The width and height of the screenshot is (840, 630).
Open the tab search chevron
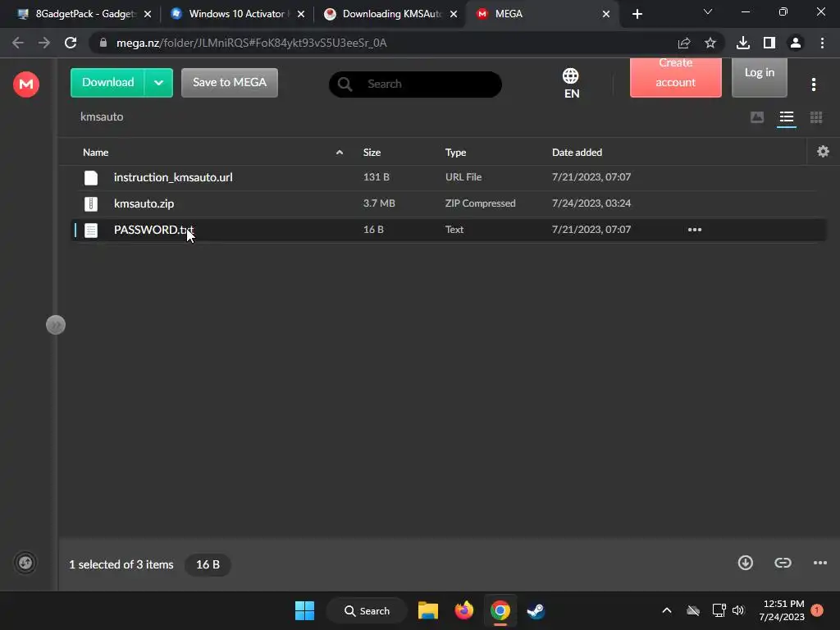click(708, 11)
